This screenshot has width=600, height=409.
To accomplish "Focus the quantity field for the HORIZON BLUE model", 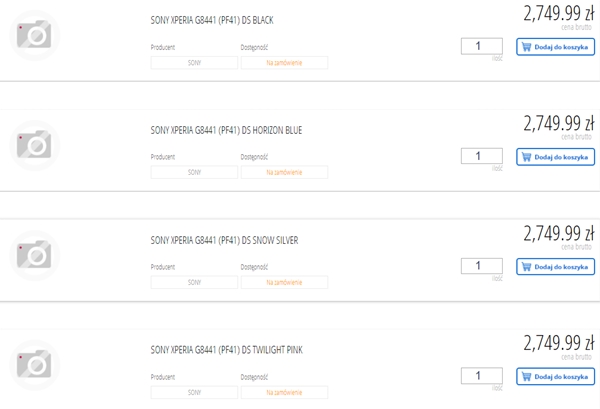I will coord(482,156).
